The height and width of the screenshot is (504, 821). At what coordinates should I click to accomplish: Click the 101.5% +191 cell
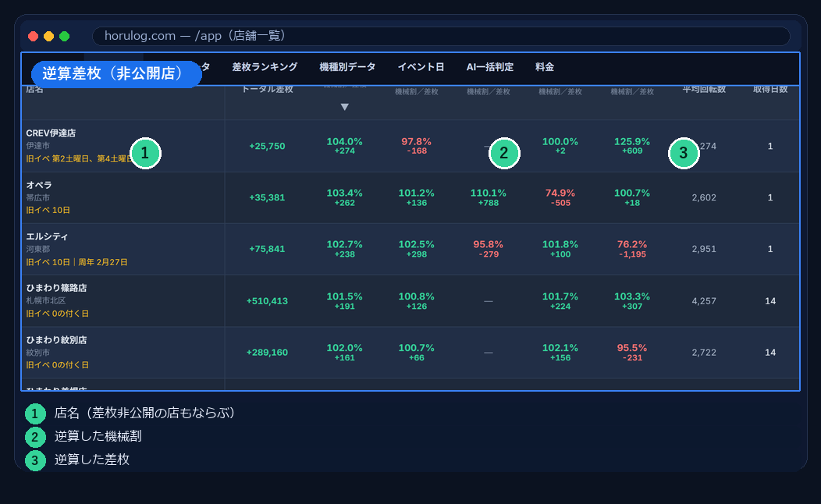pos(344,301)
